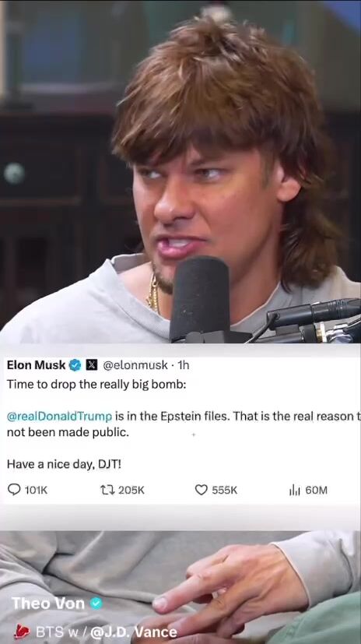Open the @J.D. Vance mention in caption
This screenshot has width=361, height=644.
133,632
